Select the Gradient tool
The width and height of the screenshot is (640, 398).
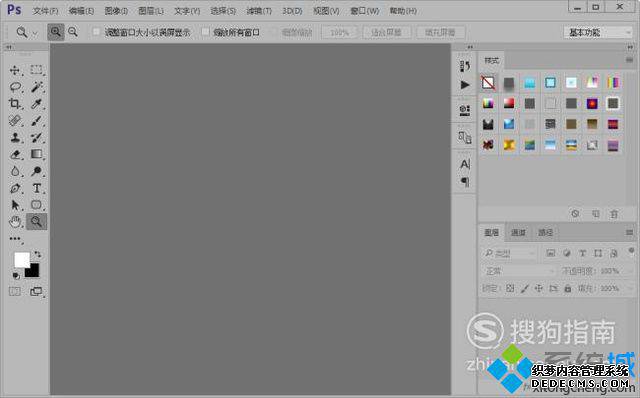click(36, 154)
